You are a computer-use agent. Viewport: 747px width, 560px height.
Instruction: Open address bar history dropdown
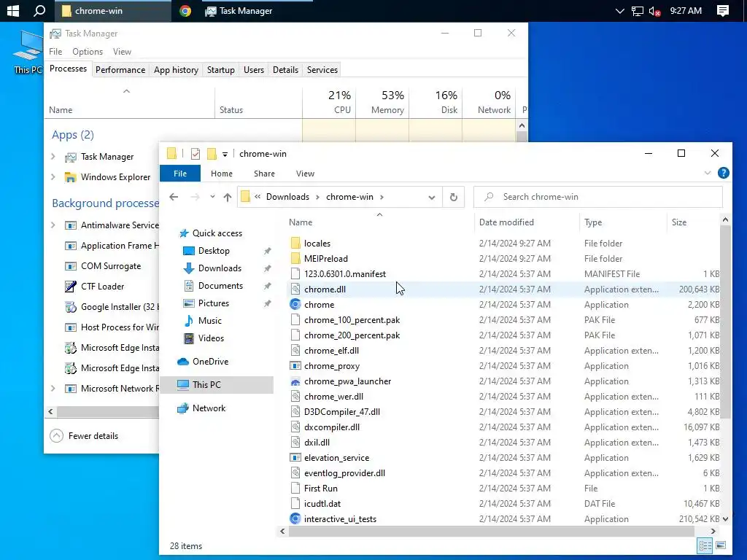coord(432,197)
